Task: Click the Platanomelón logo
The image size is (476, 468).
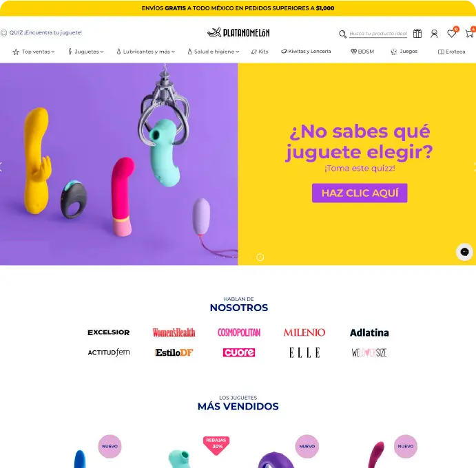Action: pyautogui.click(x=238, y=32)
